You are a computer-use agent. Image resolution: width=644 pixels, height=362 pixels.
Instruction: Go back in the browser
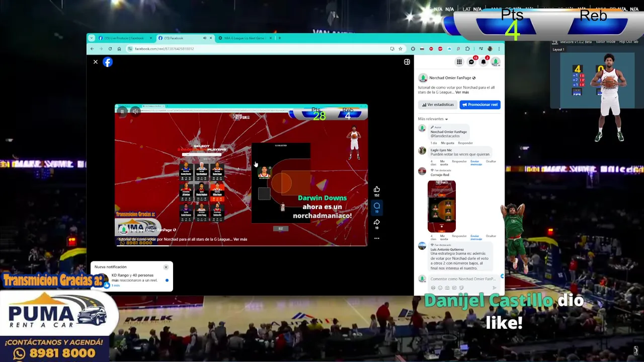[x=92, y=49]
